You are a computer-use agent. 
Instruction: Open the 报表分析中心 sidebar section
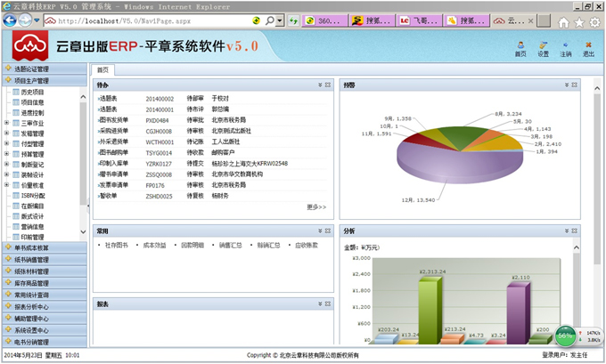pos(45,306)
